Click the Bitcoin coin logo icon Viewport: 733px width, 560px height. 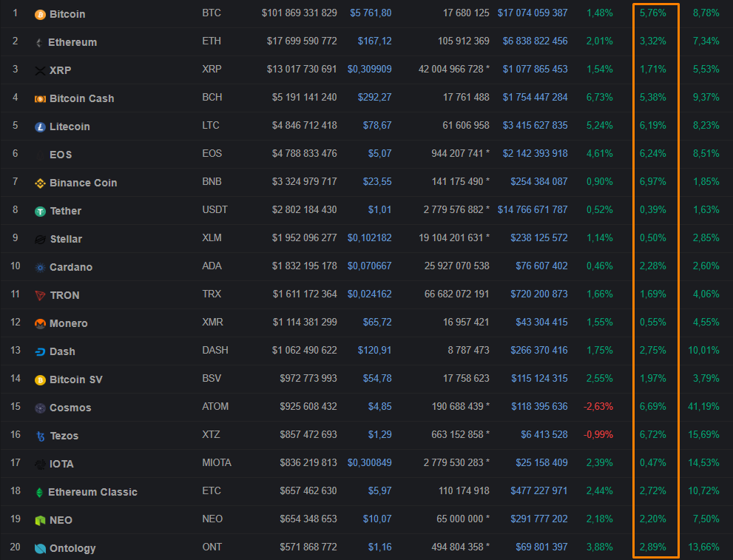[x=40, y=15]
